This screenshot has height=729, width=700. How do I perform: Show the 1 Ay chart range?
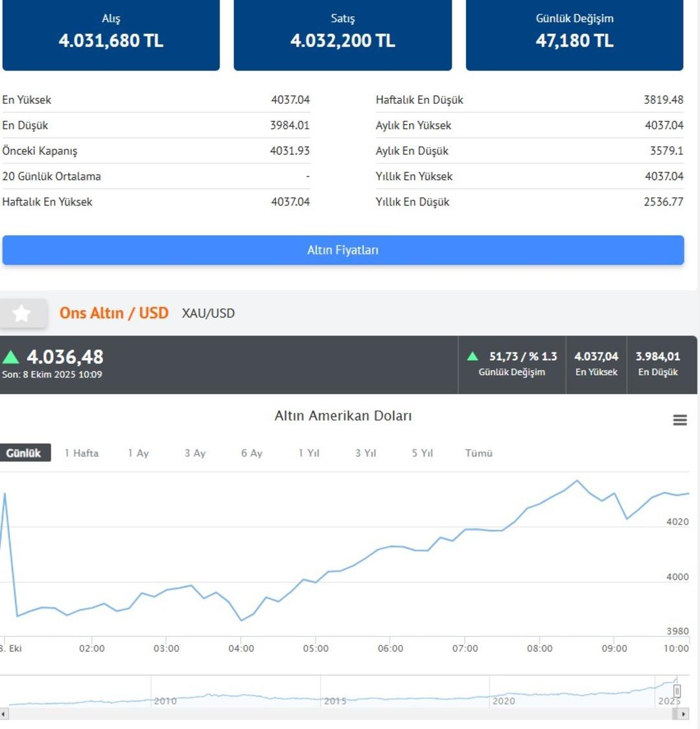pyautogui.click(x=138, y=453)
